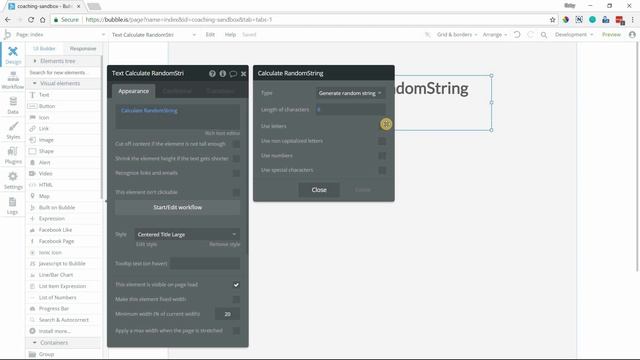The width and height of the screenshot is (640, 360).
Task: Click the undo arrow in the top toolbar
Action: (517, 35)
